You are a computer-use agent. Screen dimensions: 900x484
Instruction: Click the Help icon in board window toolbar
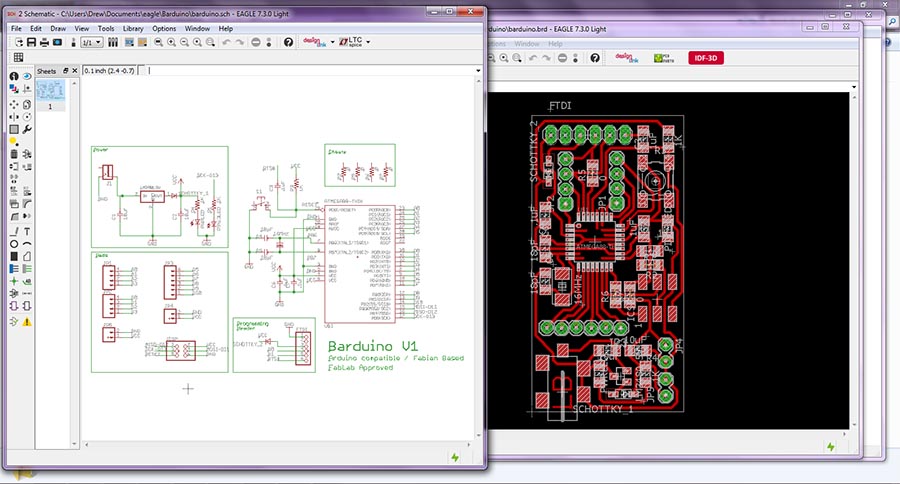(x=595, y=58)
